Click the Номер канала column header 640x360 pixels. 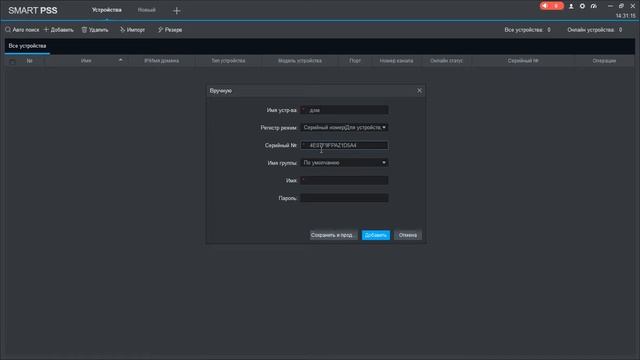pos(396,61)
